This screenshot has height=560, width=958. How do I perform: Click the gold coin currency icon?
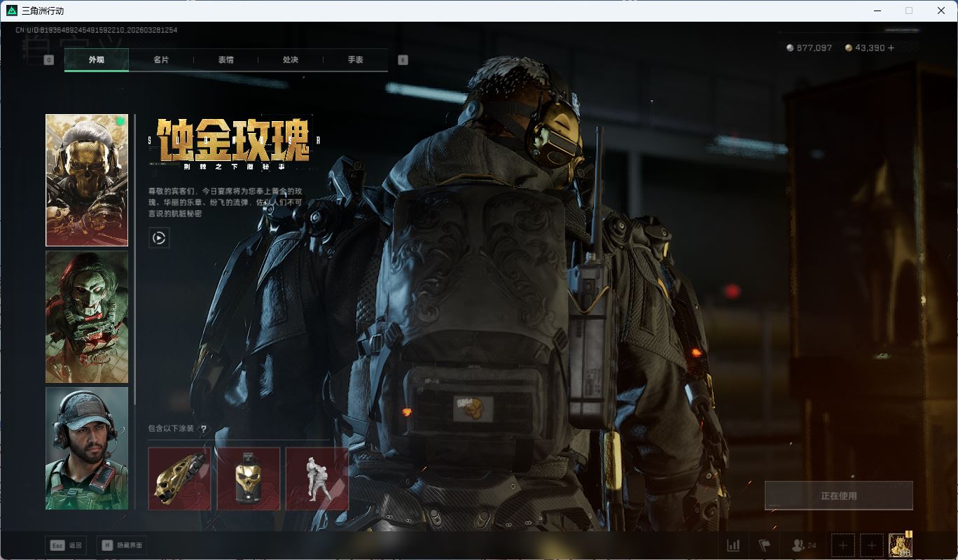849,48
